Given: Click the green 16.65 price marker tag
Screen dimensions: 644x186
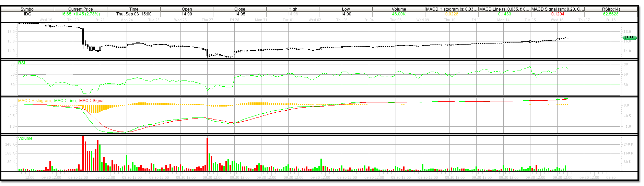Looking at the screenshot, I should point(629,38).
